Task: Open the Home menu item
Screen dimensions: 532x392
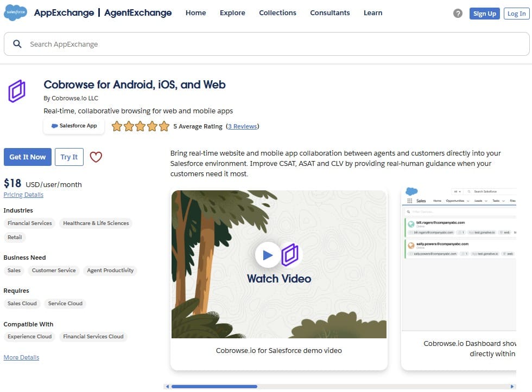Action: pyautogui.click(x=196, y=13)
